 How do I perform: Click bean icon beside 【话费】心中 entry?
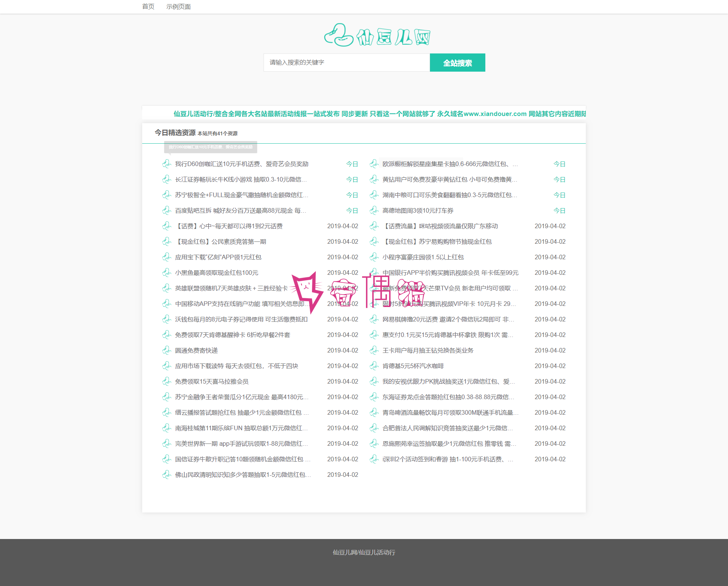click(x=167, y=226)
